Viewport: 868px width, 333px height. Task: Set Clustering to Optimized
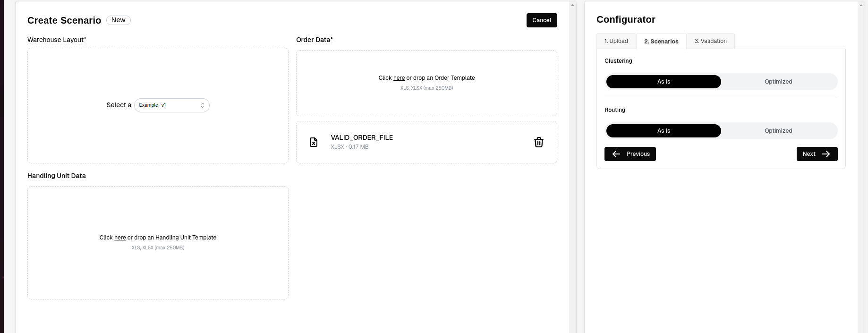(778, 82)
